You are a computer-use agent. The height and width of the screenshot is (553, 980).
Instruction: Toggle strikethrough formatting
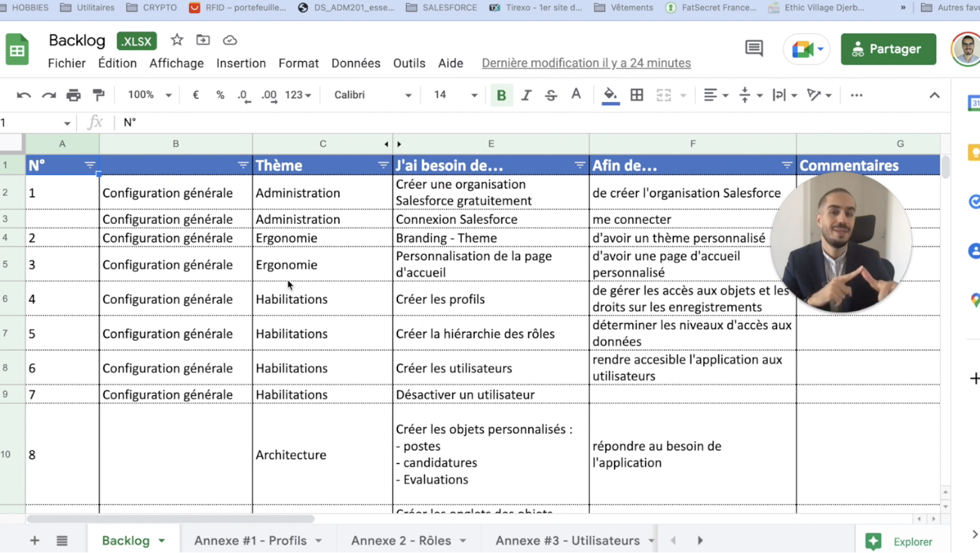[551, 95]
